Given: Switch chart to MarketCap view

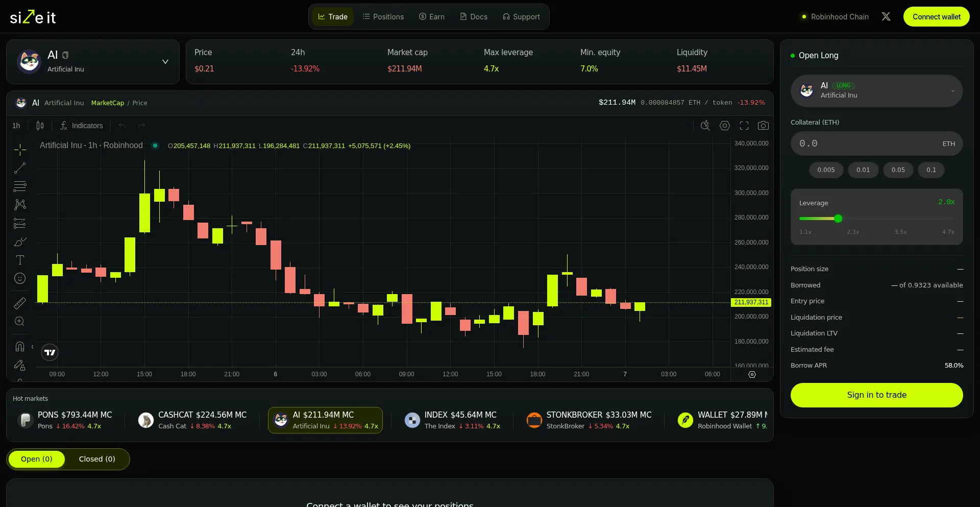Looking at the screenshot, I should (108, 103).
